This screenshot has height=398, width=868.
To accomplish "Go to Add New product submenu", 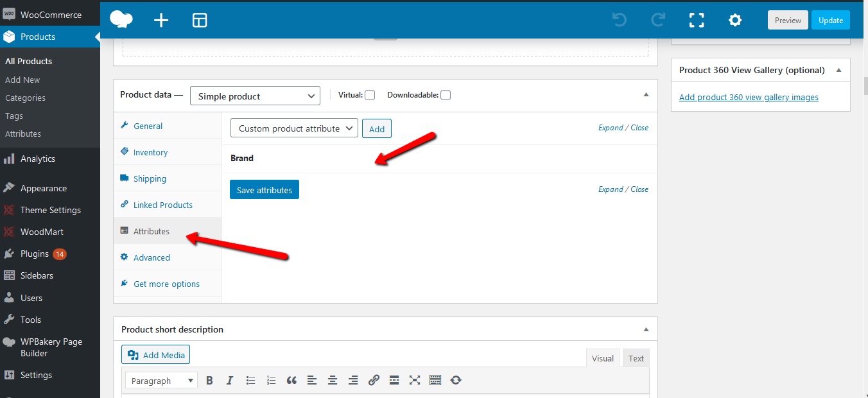I will pos(22,80).
